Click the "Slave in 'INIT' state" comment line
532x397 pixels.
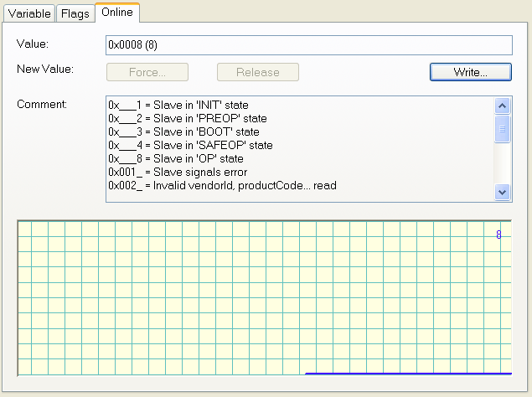pos(178,105)
